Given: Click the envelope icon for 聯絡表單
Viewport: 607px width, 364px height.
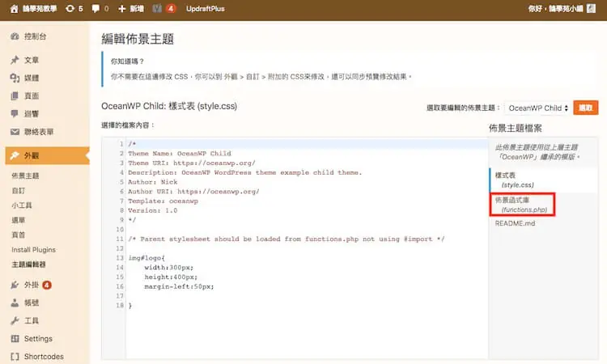Looking at the screenshot, I should coord(15,132).
